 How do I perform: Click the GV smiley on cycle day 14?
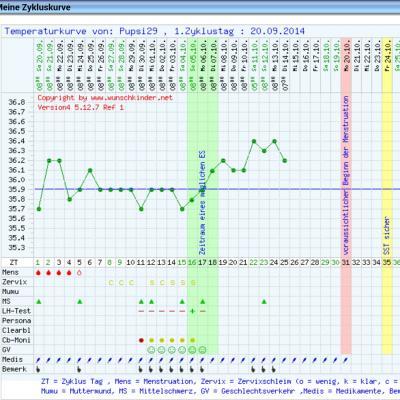click(172, 350)
